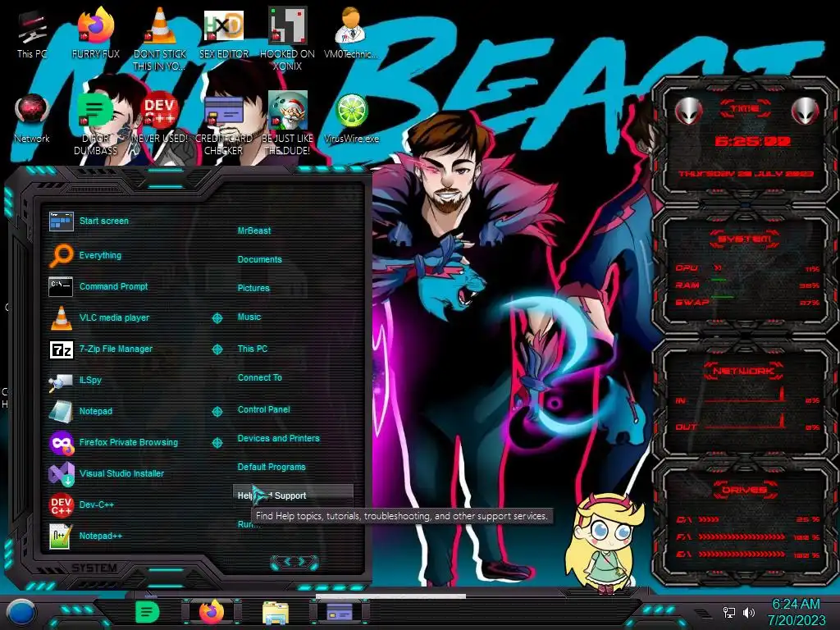Click the taskbar clock showing 6:24 AM

click(796, 612)
